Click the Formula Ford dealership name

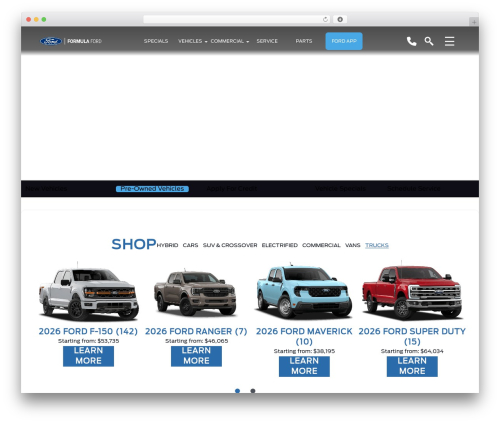84,41
